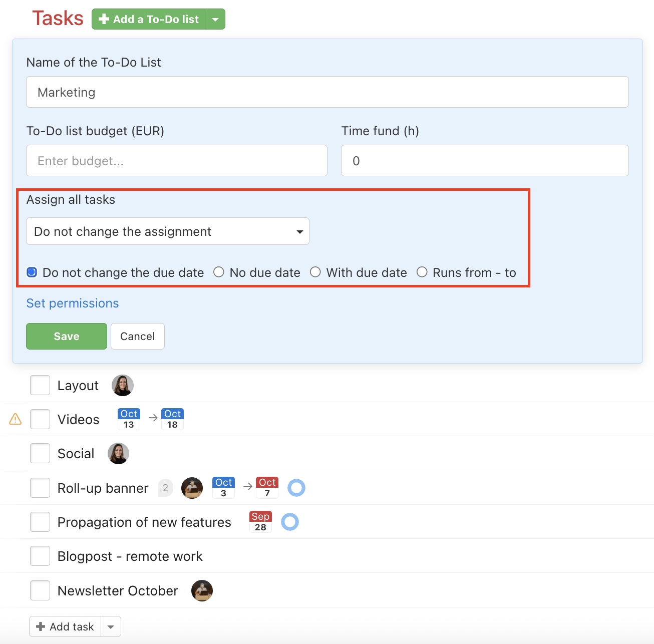Click the Oct 18 due date badge
The height and width of the screenshot is (644, 654).
(x=172, y=419)
